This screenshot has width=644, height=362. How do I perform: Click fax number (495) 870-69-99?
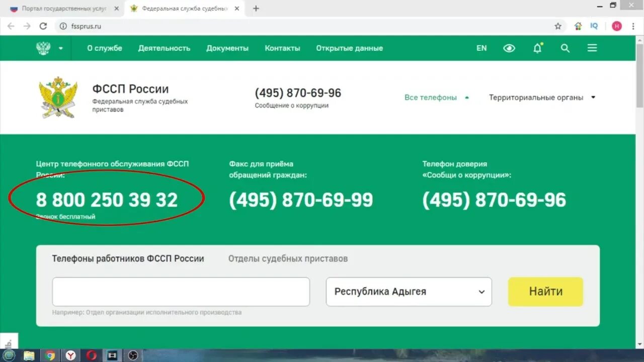(301, 200)
